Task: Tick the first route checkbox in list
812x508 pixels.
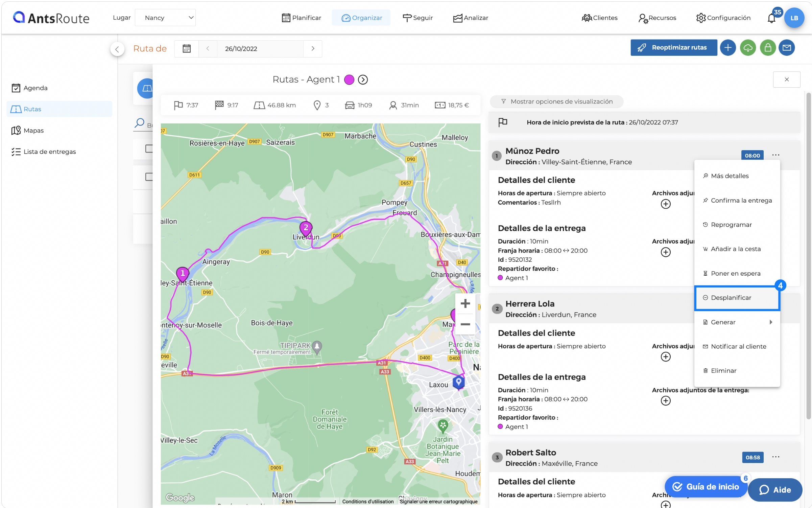Action: coord(149,149)
